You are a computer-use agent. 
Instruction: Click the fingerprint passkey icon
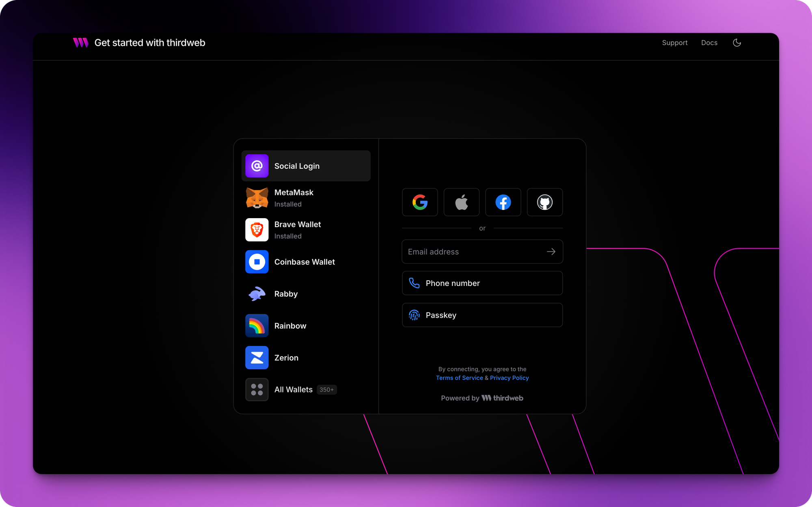414,315
